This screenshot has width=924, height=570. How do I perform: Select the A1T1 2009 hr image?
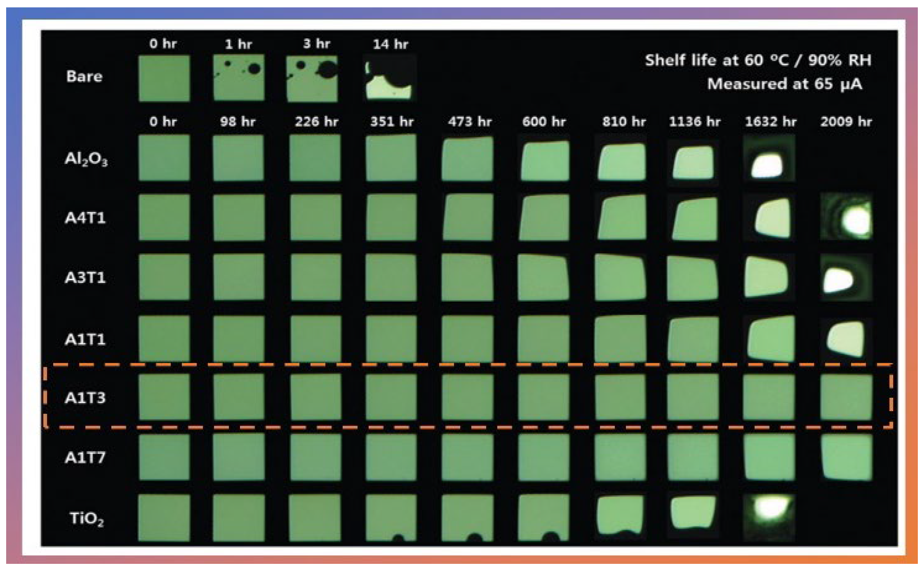click(847, 339)
